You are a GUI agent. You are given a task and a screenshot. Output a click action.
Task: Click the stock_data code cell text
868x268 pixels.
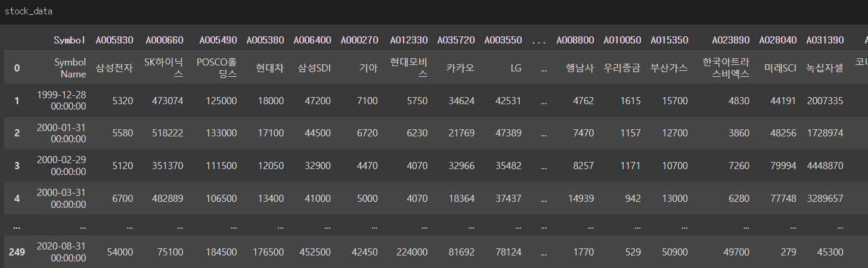[x=29, y=12]
